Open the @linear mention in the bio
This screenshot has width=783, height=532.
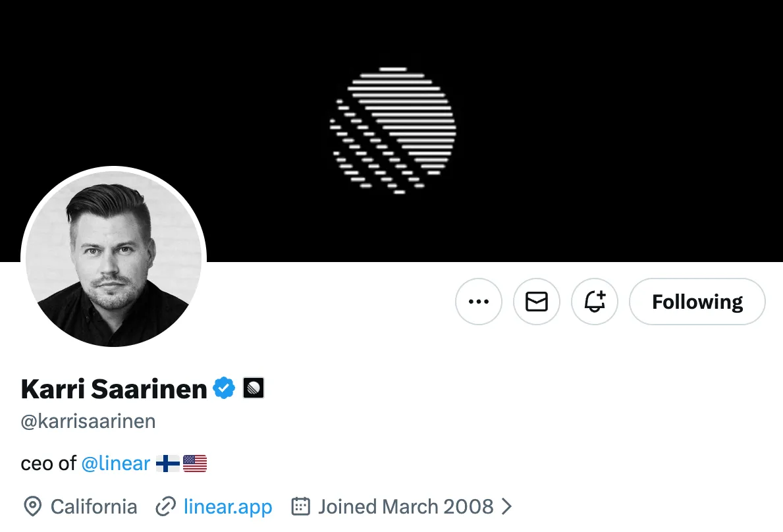pos(116,464)
